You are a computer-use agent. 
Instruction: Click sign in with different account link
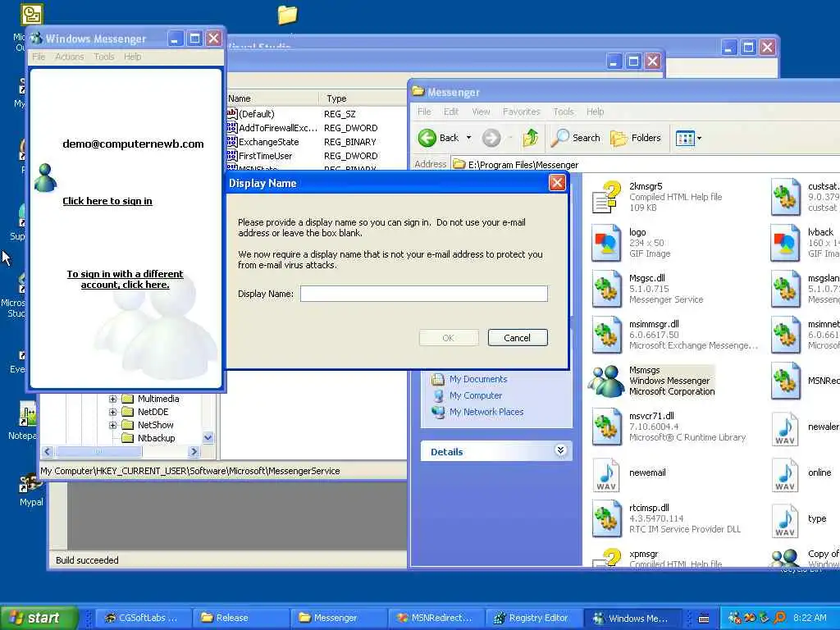tap(125, 279)
